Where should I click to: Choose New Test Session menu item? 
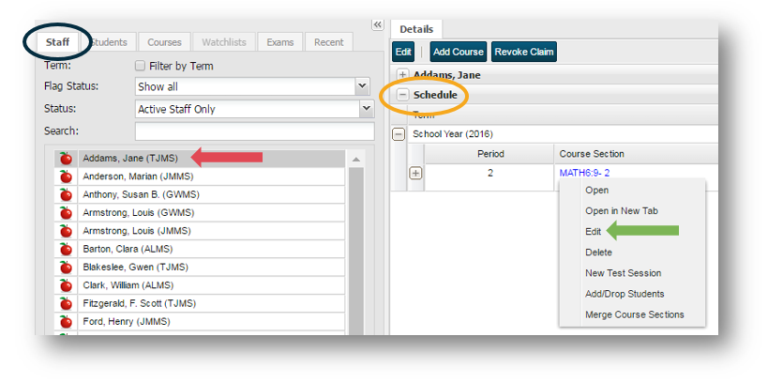(x=623, y=273)
